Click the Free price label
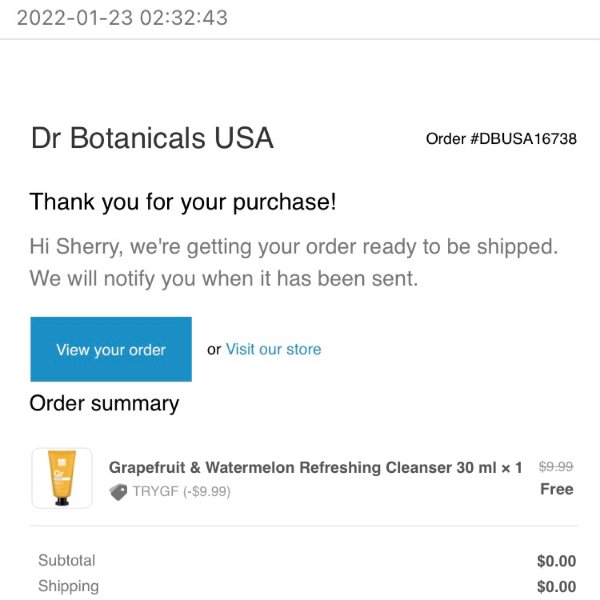 557,489
